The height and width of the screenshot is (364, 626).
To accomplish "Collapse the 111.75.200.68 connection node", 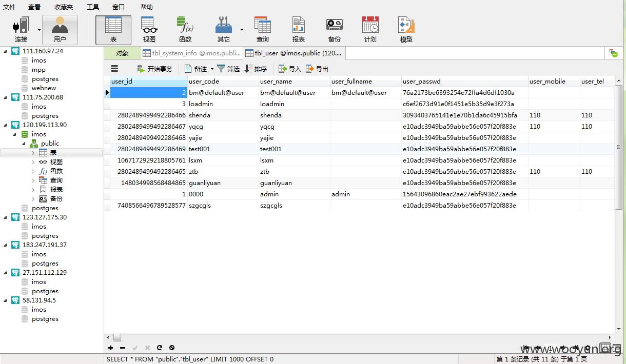I will tap(6, 97).
